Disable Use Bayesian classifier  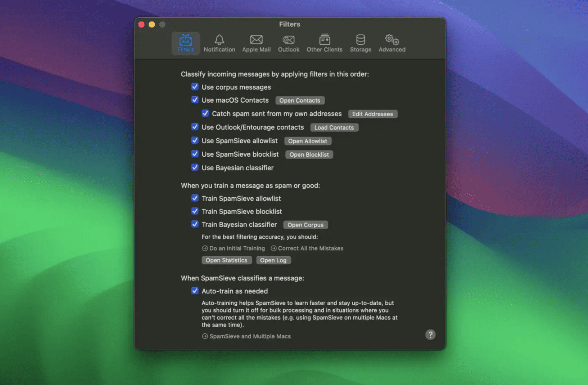coord(195,167)
